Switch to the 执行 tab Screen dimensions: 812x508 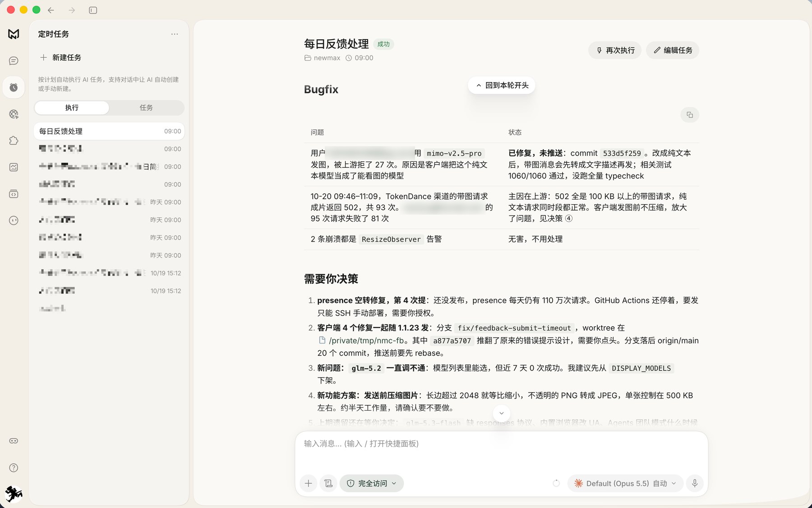pyautogui.click(x=72, y=108)
